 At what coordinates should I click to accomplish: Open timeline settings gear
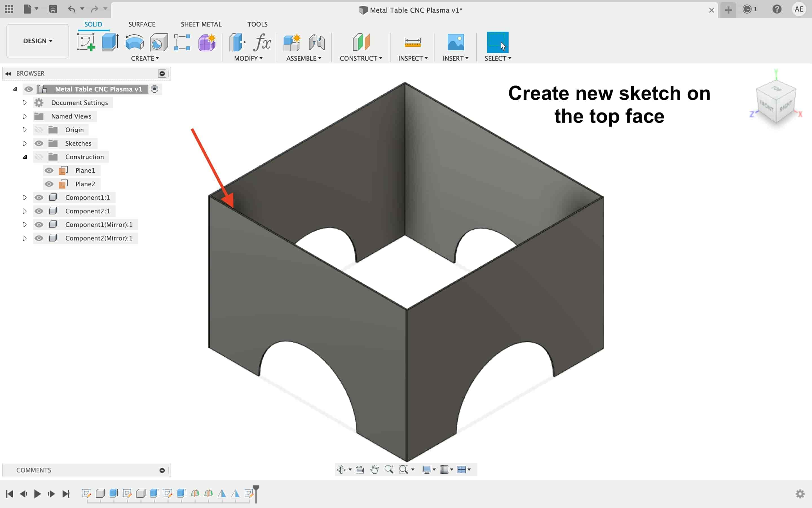click(x=800, y=494)
